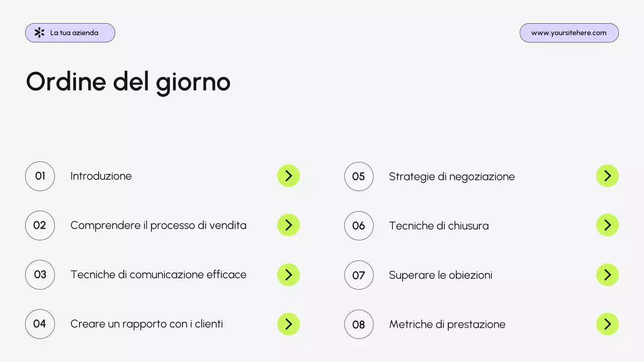Click the La tua azienda badge text
This screenshot has height=362, width=644.
[x=74, y=33]
